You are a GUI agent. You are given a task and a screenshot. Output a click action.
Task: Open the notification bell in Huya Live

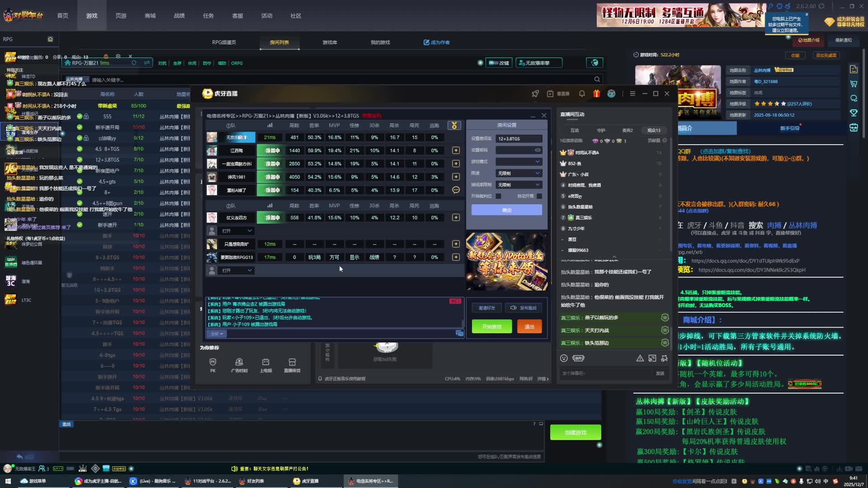[582, 94]
